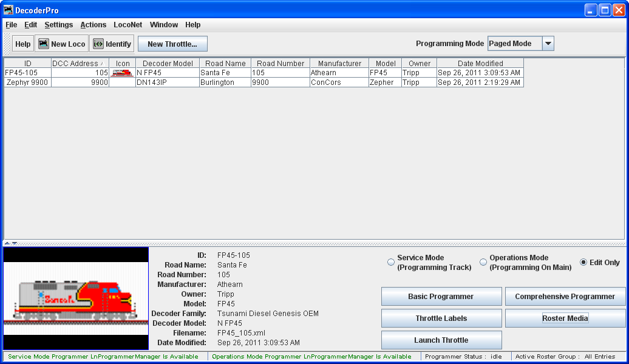Viewport: 629px width, 364px height.
Task: Select Operations Mode radio button
Action: click(x=483, y=262)
